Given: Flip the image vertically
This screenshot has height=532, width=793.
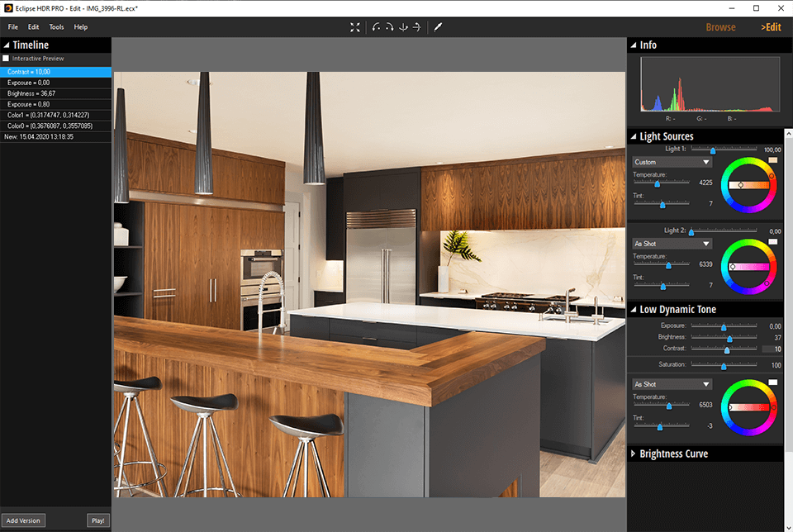Looking at the screenshot, I should click(404, 27).
